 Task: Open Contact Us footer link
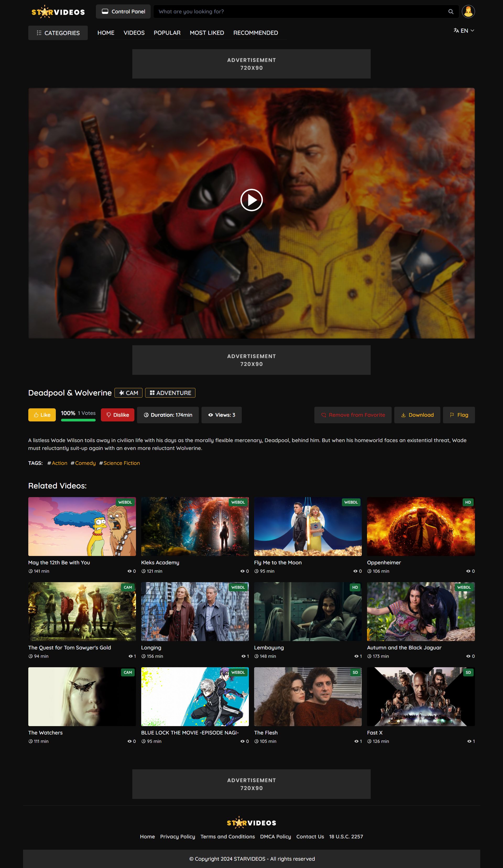[310, 837]
